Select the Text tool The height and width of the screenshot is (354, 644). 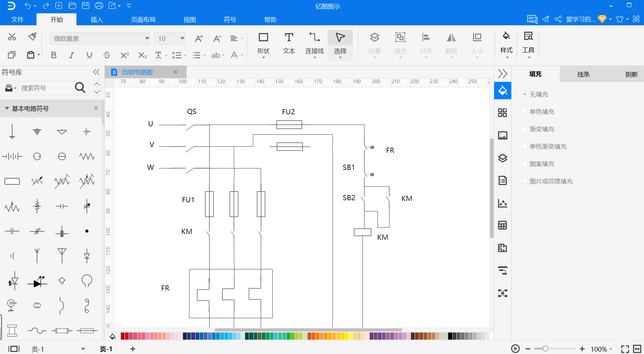point(289,44)
